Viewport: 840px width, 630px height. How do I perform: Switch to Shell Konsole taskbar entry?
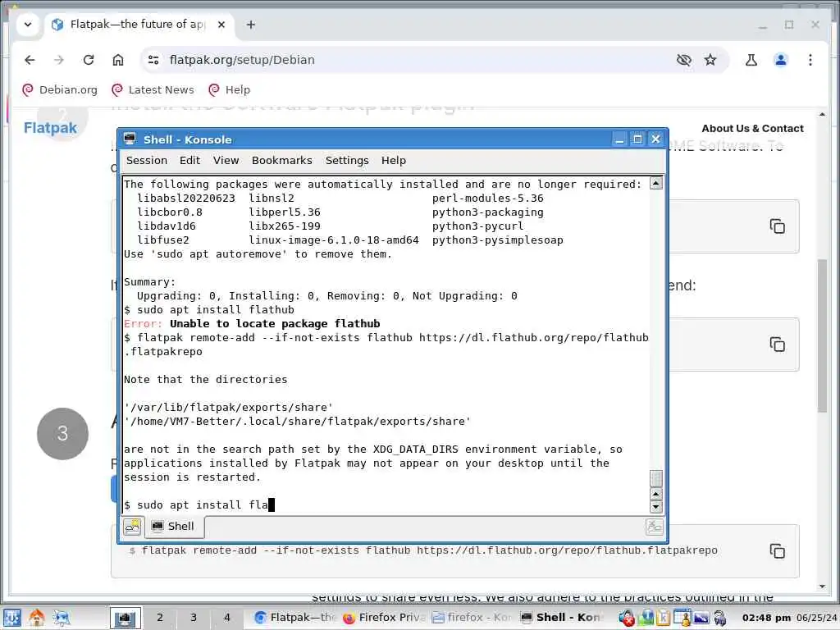tap(563, 618)
